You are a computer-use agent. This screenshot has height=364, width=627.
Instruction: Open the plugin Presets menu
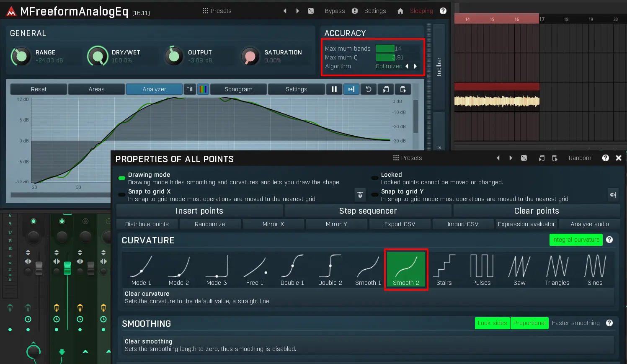coord(217,11)
